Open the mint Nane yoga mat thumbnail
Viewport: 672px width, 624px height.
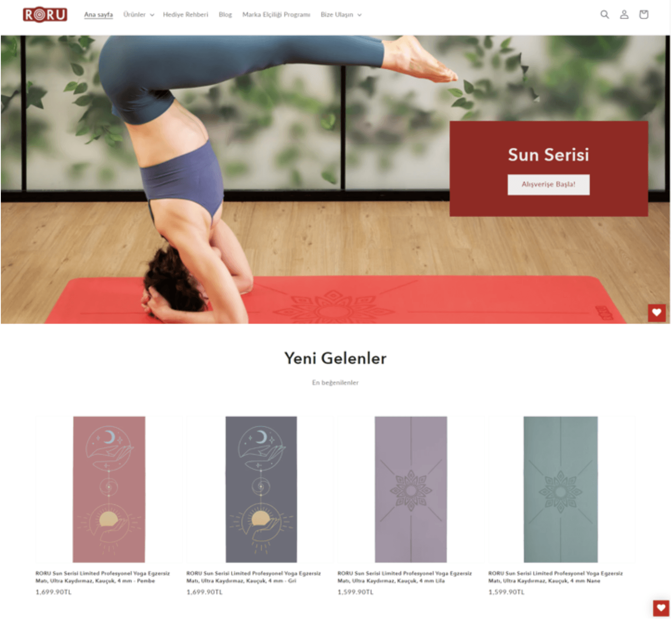tap(560, 489)
